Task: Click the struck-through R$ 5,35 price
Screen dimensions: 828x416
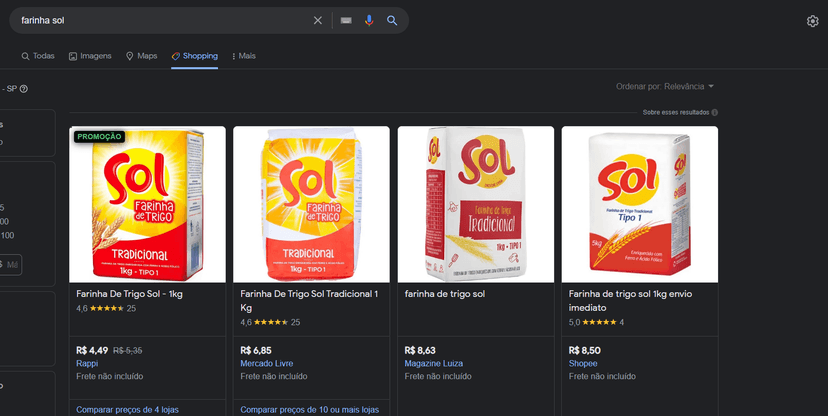Action: 128,351
